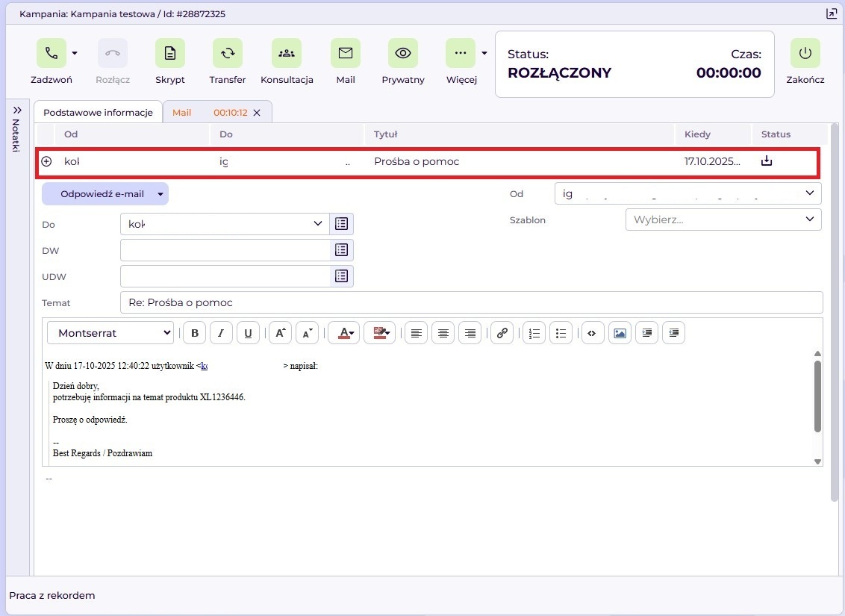Viewport: 845px width, 616px height.
Task: Download attachment icon in Status column
Action: click(x=766, y=161)
